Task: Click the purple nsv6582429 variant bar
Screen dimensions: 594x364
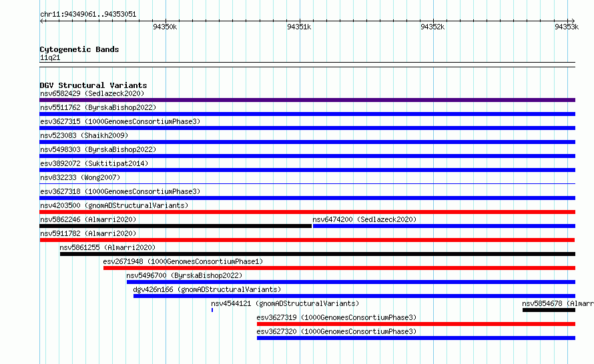Action: pos(307,100)
